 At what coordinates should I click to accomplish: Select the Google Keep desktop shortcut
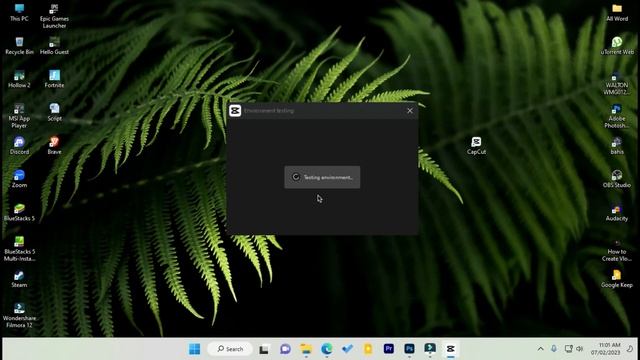click(617, 279)
